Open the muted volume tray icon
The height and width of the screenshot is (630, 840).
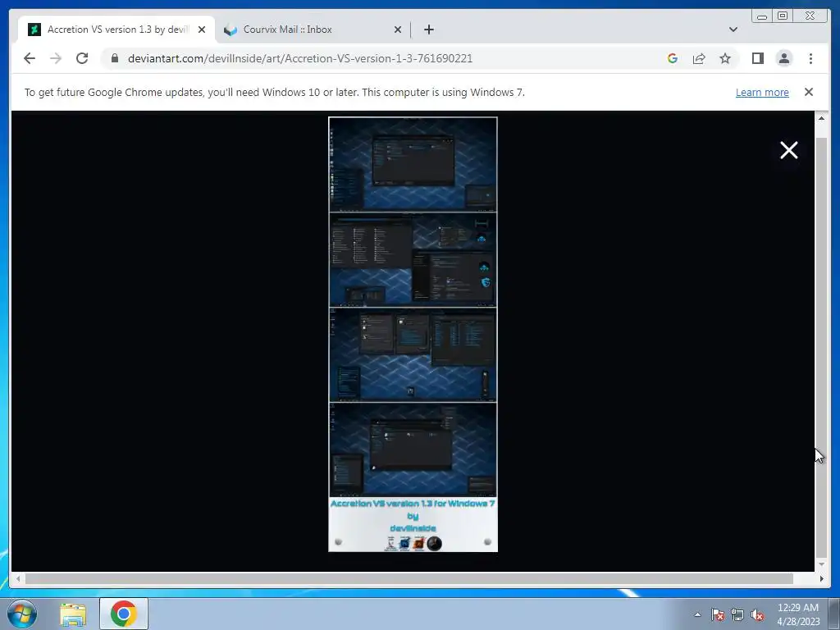pos(757,614)
